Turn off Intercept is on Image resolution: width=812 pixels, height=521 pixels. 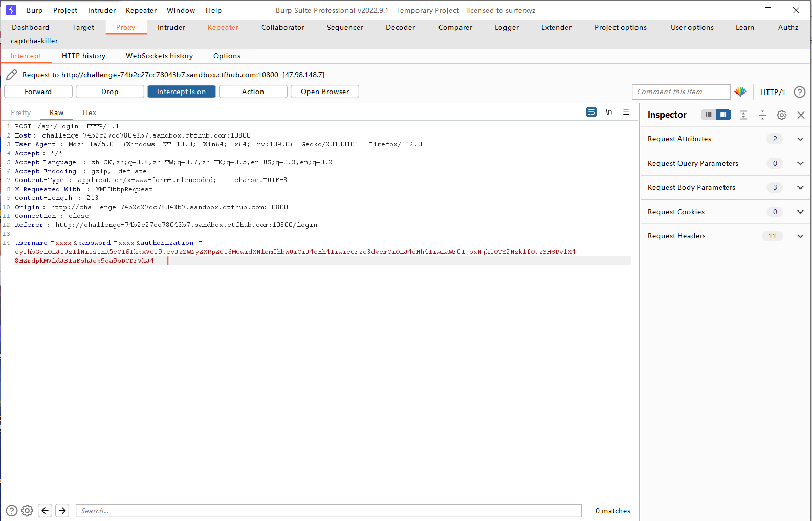(182, 92)
